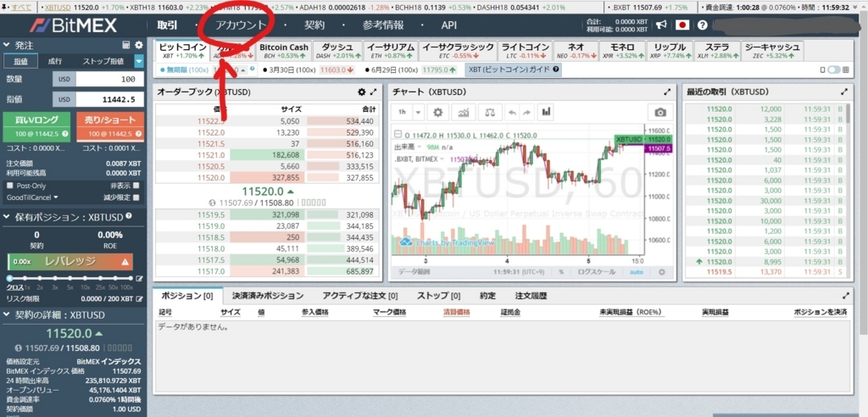Collapse the 発注 panel
Image resolution: width=868 pixels, height=417 pixels.
pos(6,46)
